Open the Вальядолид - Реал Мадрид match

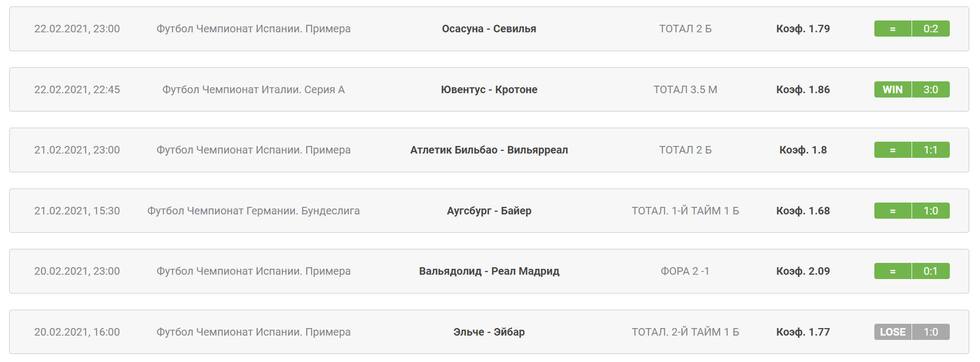tap(489, 271)
